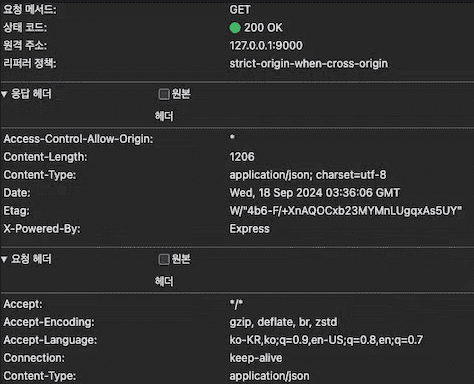
Task: Select the GET request method value
Action: click(x=240, y=10)
